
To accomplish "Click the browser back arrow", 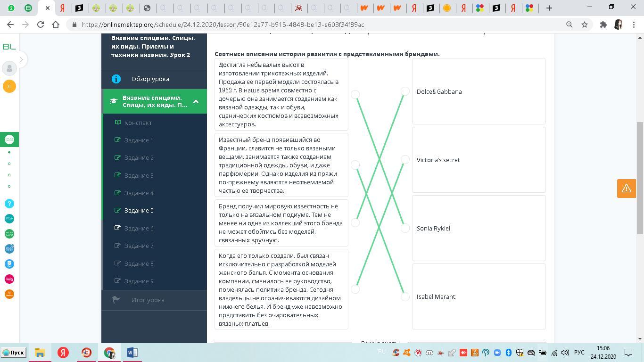I will coord(10,25).
